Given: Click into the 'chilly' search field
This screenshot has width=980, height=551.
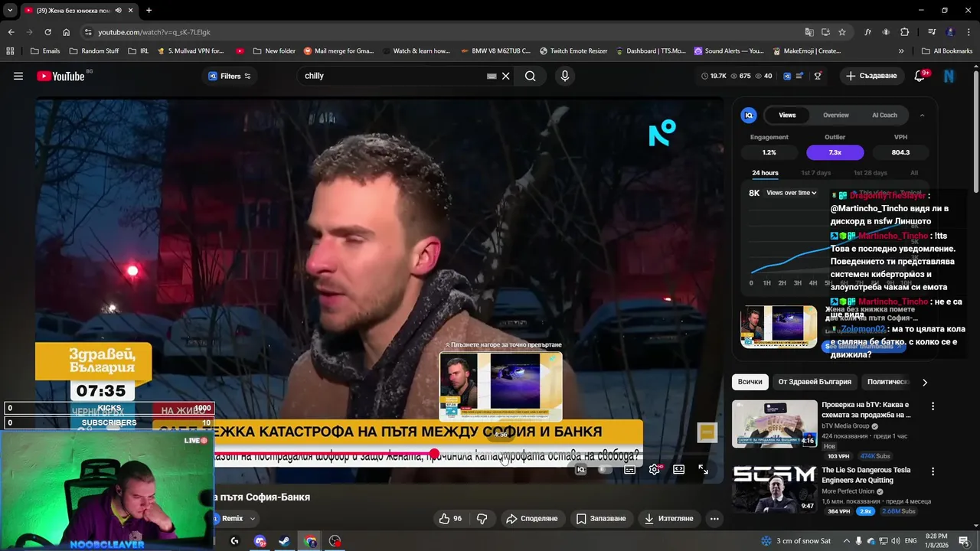Looking at the screenshot, I should coord(390,76).
